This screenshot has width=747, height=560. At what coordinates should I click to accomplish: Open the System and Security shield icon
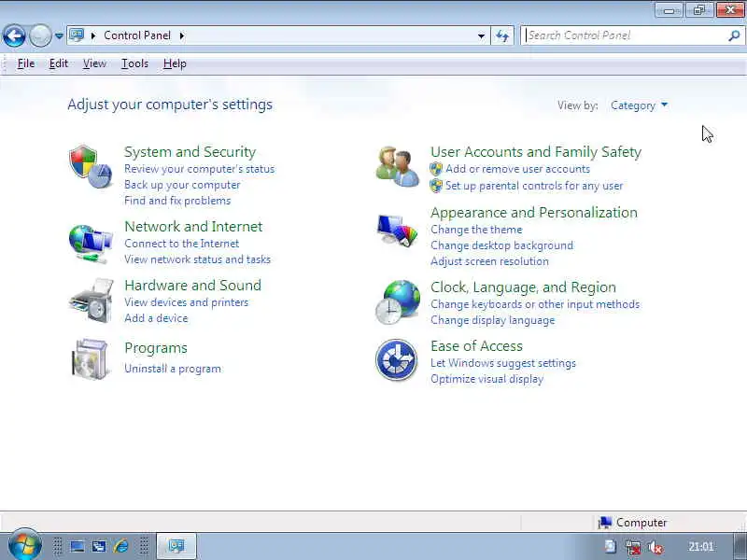pyautogui.click(x=91, y=167)
